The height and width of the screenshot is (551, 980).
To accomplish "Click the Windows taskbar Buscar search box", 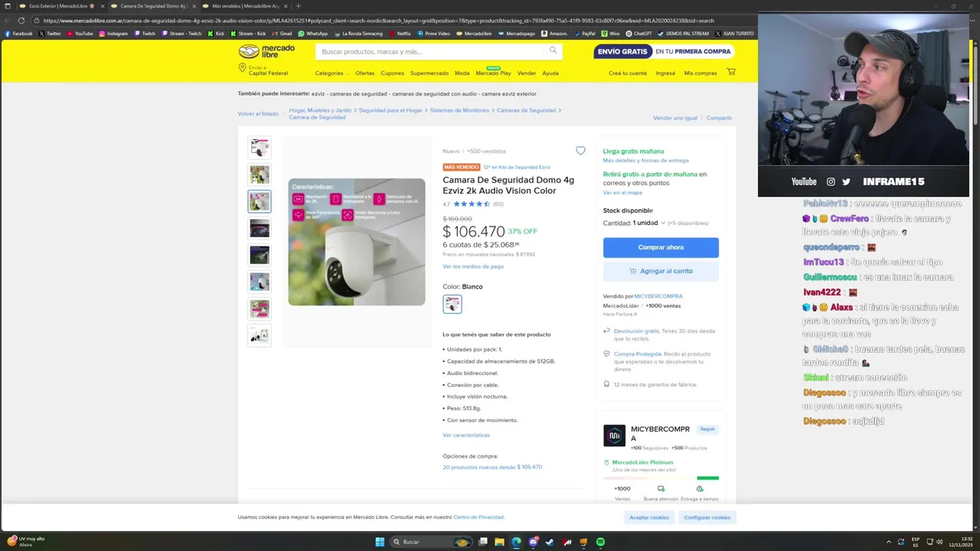I will (431, 542).
